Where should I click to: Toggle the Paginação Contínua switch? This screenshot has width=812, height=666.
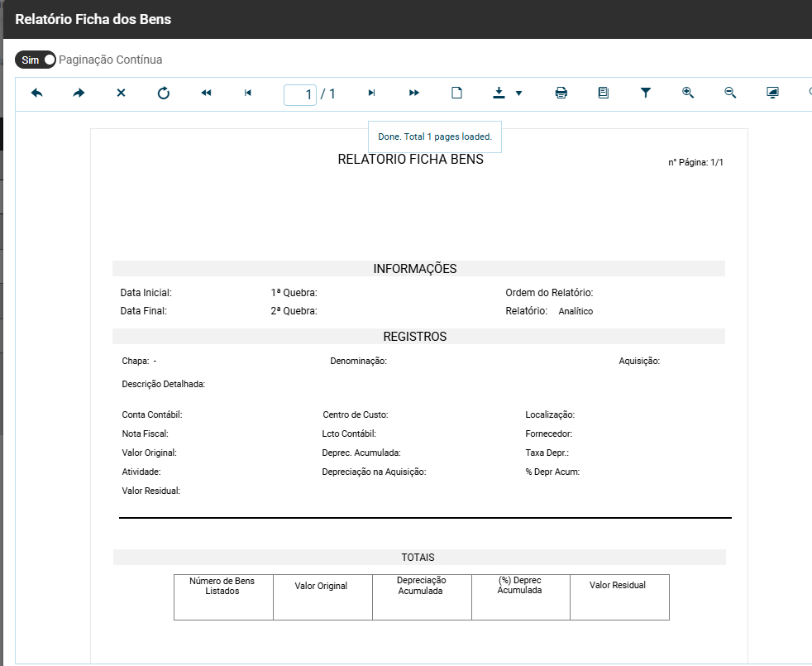(x=36, y=60)
